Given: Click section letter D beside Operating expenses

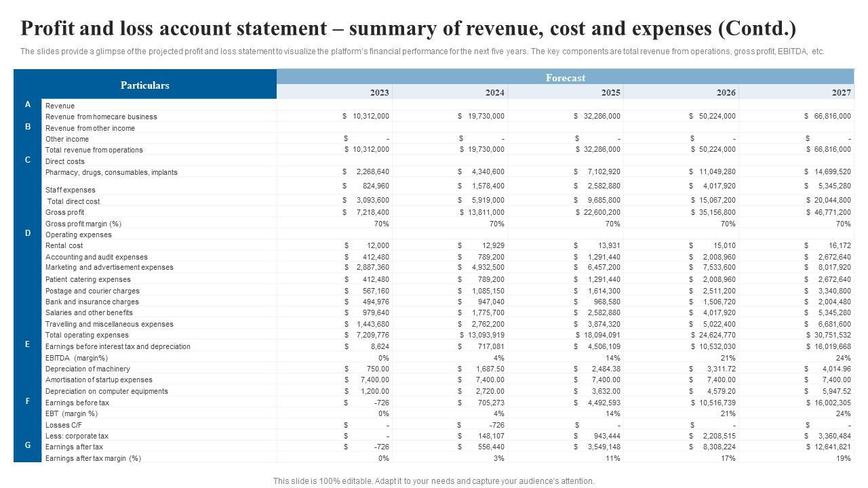Looking at the screenshot, I should coord(28,233).
